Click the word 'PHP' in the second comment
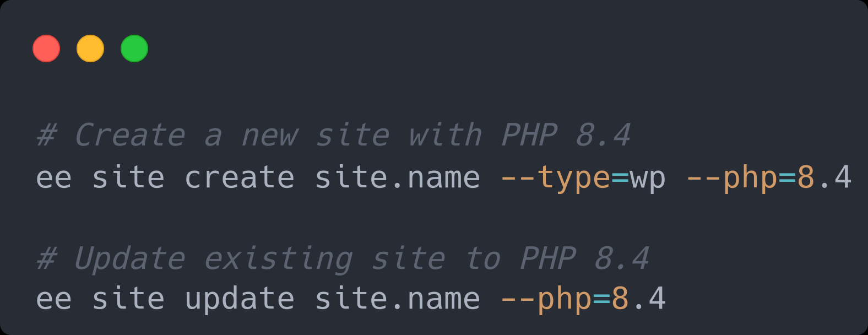Screen dimensions: 868x335 coord(548,258)
